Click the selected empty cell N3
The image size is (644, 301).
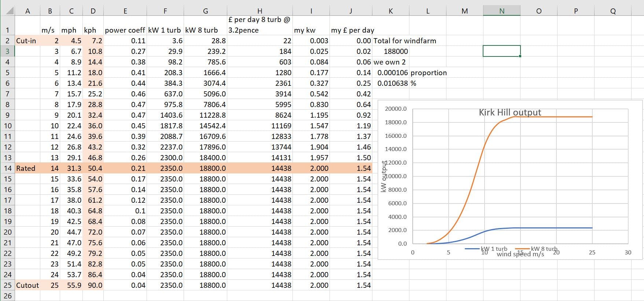[x=502, y=51]
